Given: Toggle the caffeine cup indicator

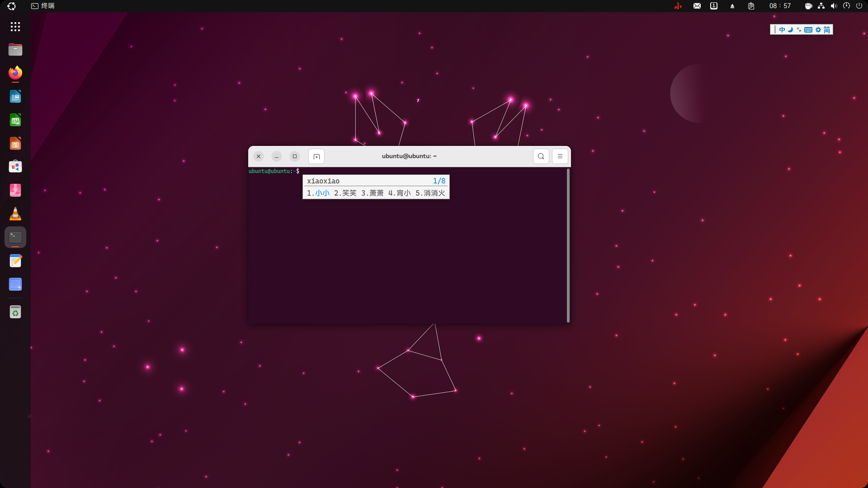Looking at the screenshot, I should (x=808, y=6).
